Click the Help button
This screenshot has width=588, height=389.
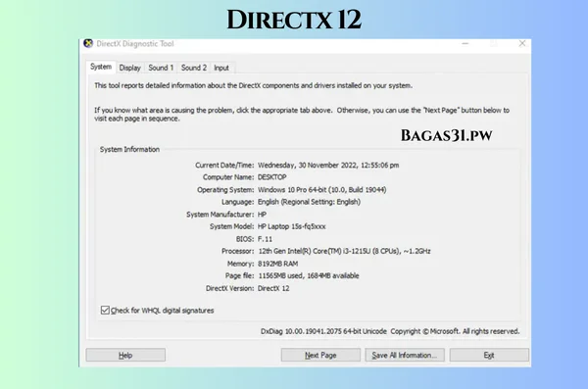[x=125, y=355]
